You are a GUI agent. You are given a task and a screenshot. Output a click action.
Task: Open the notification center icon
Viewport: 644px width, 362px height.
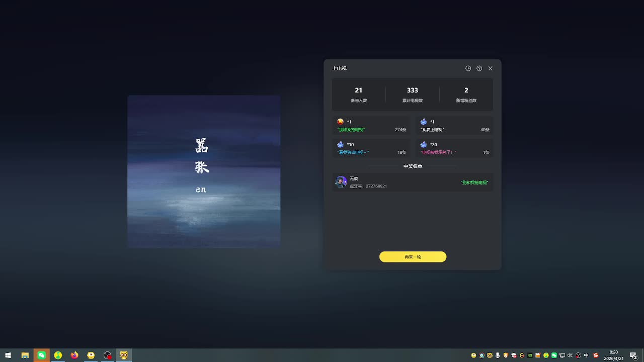(633, 355)
